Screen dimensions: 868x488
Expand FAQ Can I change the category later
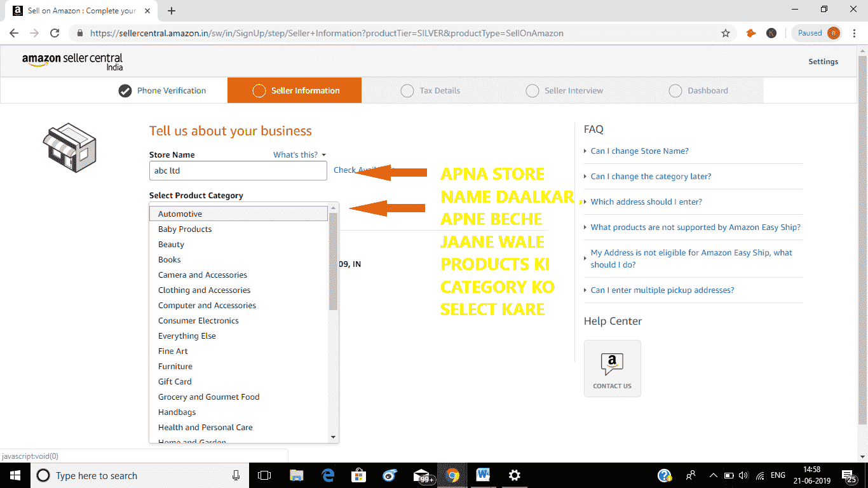click(x=651, y=177)
